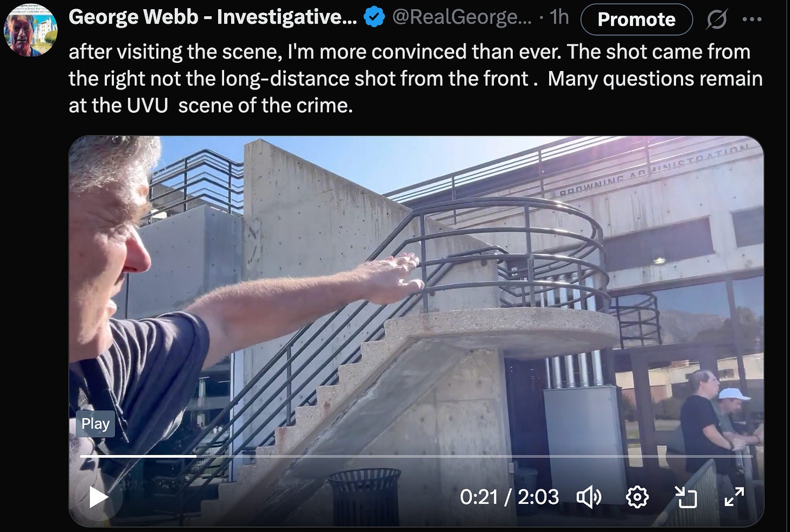Expand the video to fullscreen
Image resolution: width=790 pixels, height=532 pixels.
[734, 497]
